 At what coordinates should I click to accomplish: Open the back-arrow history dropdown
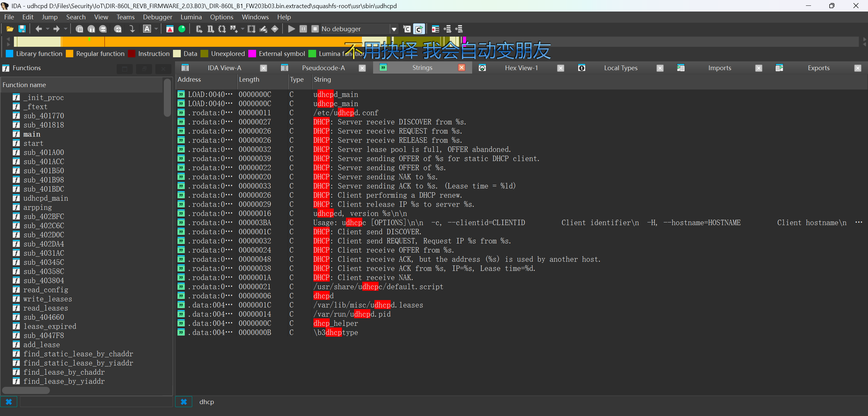47,29
